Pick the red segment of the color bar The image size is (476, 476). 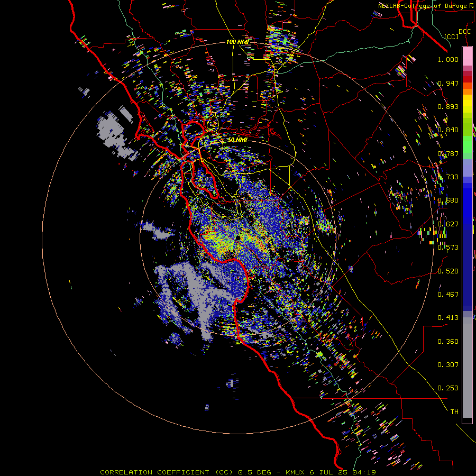pos(467,79)
